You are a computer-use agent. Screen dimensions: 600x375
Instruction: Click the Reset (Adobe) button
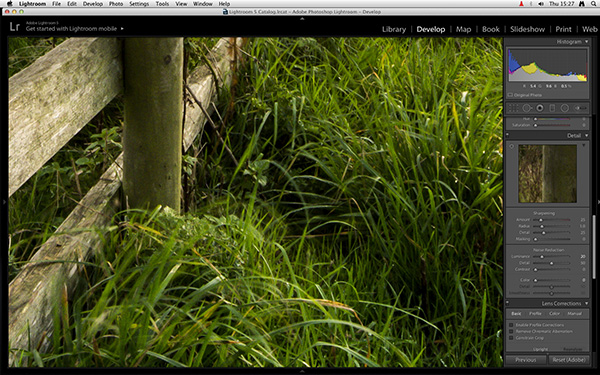click(x=569, y=360)
